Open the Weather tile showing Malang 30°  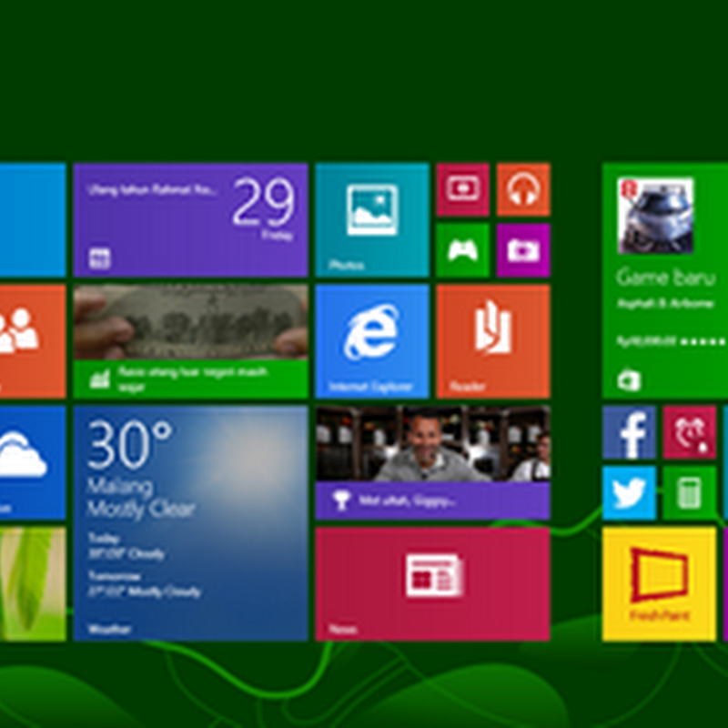pos(190,523)
